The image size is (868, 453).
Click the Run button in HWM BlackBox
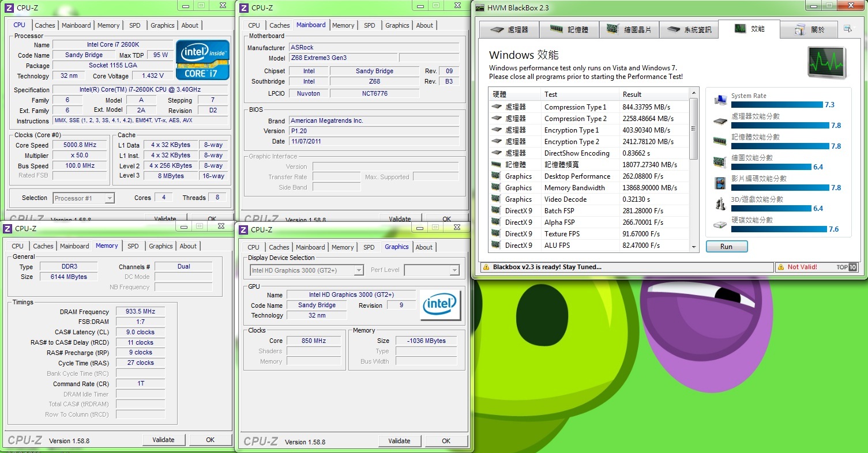coord(727,247)
